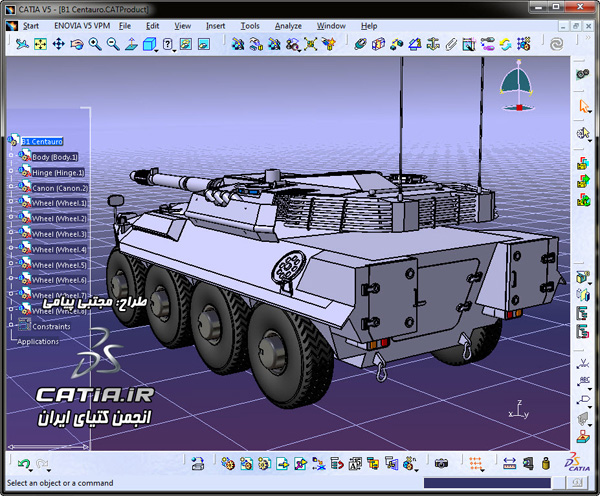Open the grid icon's dropdown arrow
This screenshot has width=600, height=496.
(x=483, y=470)
